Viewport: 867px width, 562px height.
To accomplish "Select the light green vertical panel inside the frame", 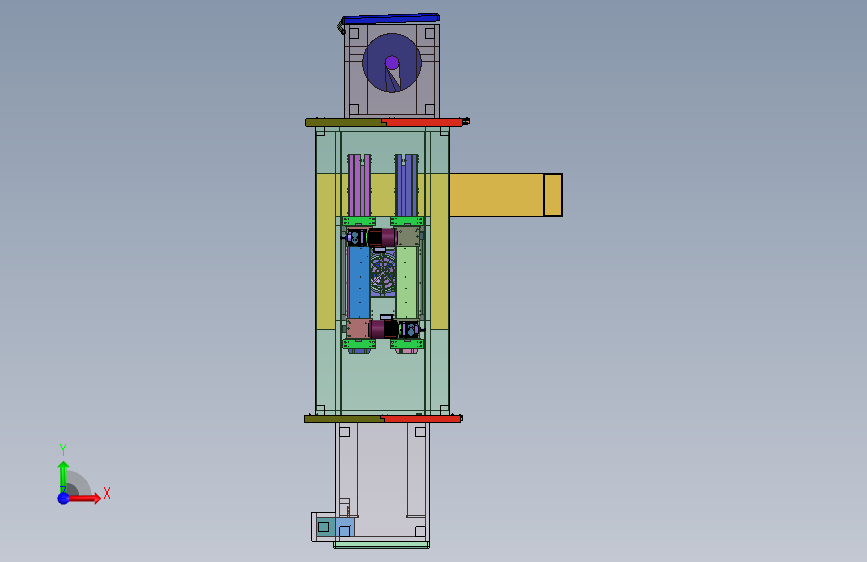I will (x=406, y=282).
